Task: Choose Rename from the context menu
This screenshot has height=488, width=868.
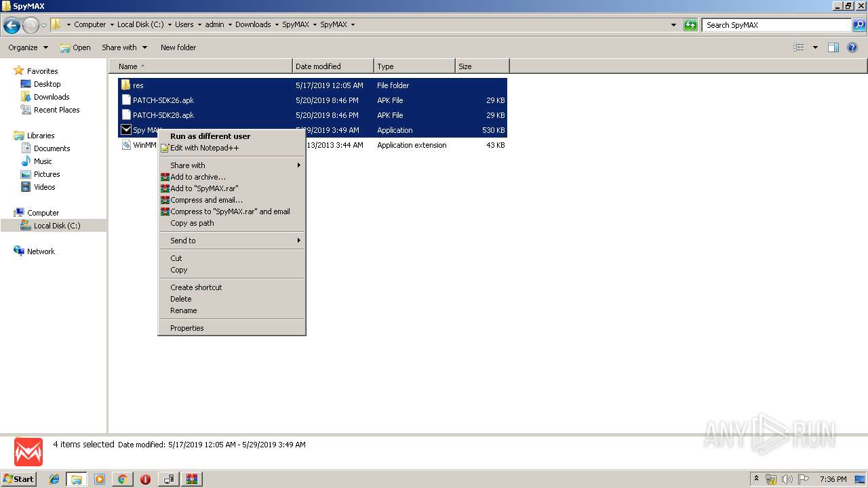Action: point(231,310)
